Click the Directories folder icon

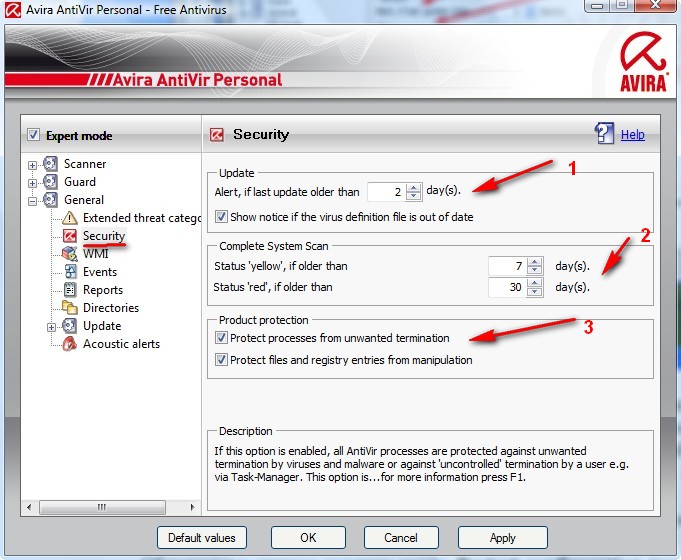69,308
